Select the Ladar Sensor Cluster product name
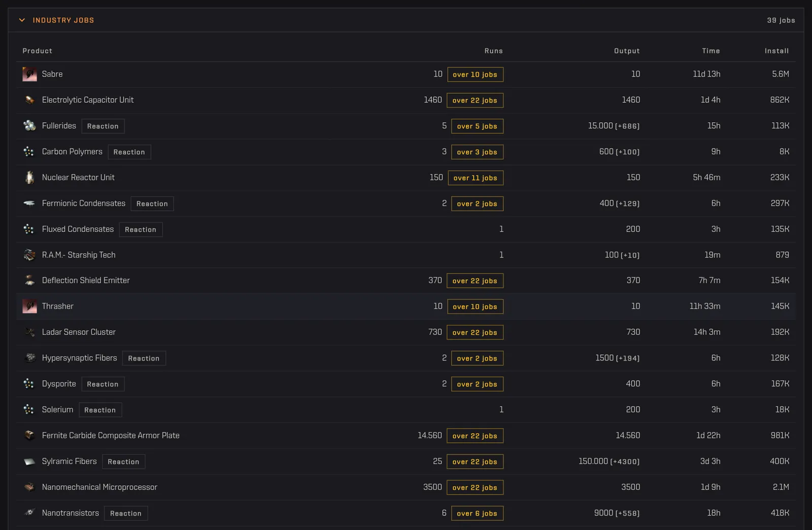 click(x=79, y=332)
